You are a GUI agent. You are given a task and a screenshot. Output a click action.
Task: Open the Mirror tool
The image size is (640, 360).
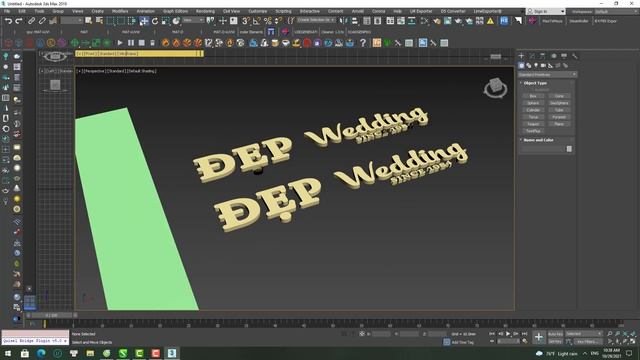(344, 21)
